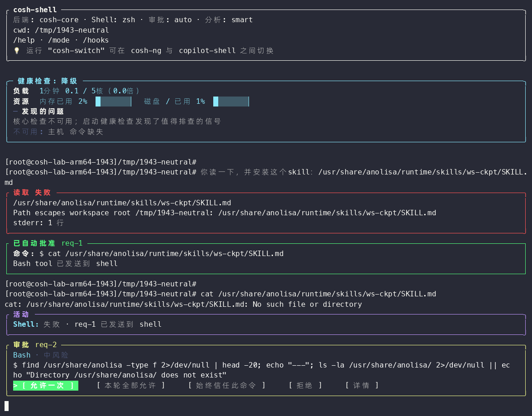Viewport: 532px width, 416px height.
Task: Click the No such file or directory error
Action: point(307,304)
